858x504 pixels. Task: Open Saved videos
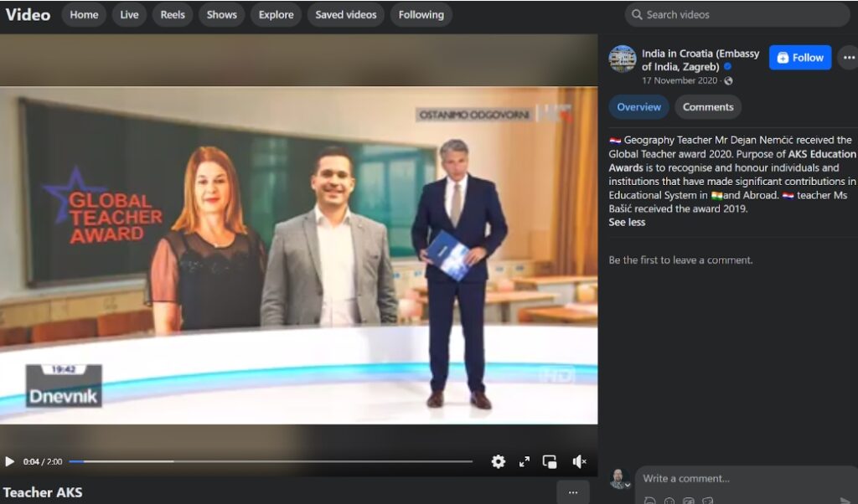coord(345,14)
